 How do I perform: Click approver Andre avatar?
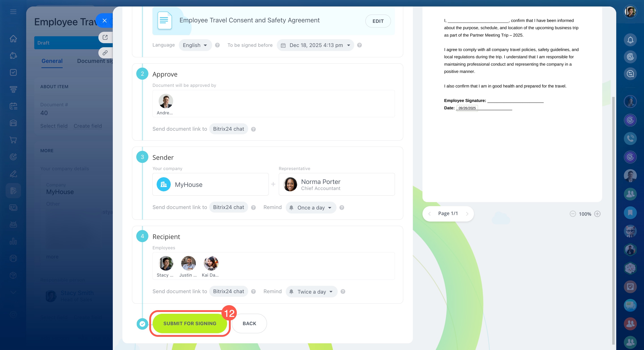pyautogui.click(x=166, y=101)
